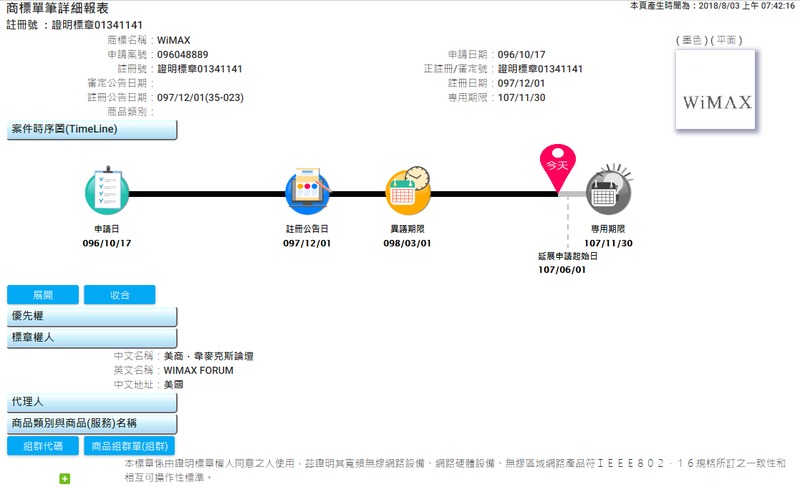Image resolution: width=800 pixels, height=487 pixels.
Task: Click the 延展申請起始日 107/06/01 marker label
Action: click(567, 263)
